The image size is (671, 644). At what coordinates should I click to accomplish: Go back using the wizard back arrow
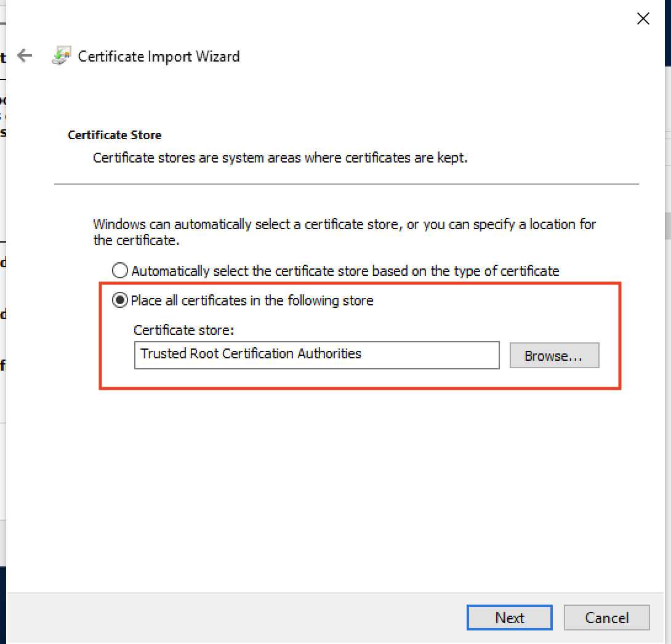pos(25,55)
